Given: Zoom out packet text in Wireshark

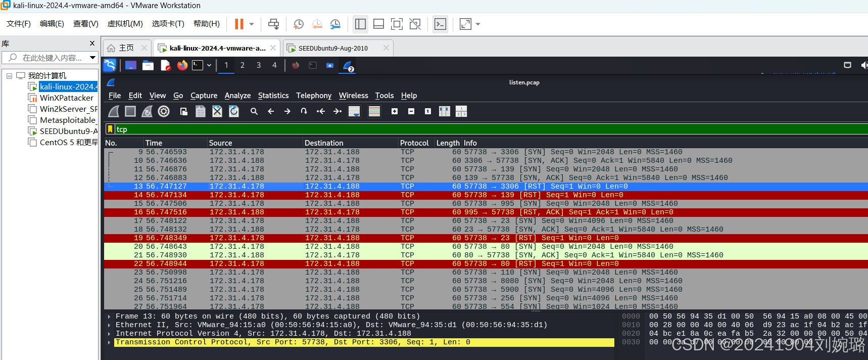Looking at the screenshot, I should [411, 111].
